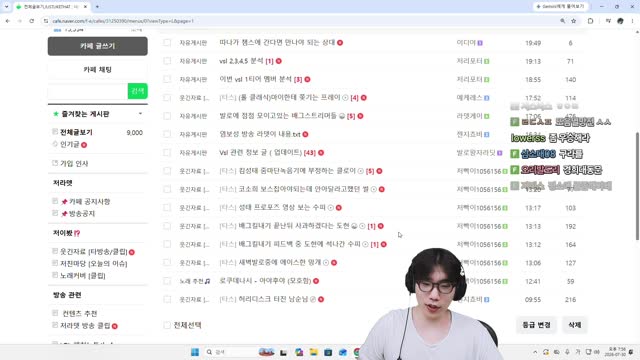The width and height of the screenshot is (640, 360).
Task: Go back with the browser back arrow
Action: click(x=8, y=21)
